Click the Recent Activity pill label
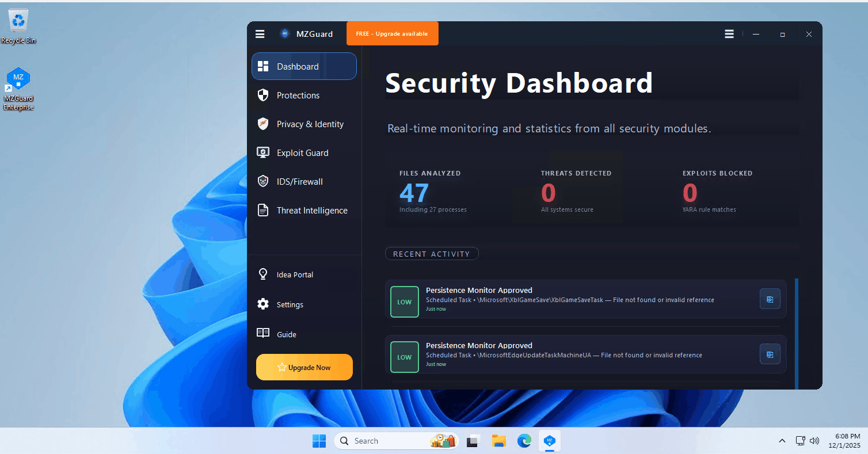 (432, 253)
